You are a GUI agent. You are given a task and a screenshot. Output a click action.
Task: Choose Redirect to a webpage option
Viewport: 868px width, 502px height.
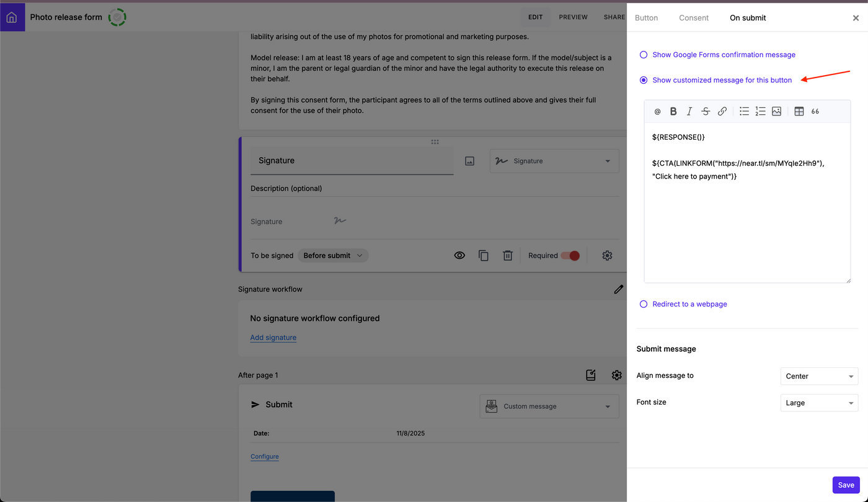click(x=643, y=304)
